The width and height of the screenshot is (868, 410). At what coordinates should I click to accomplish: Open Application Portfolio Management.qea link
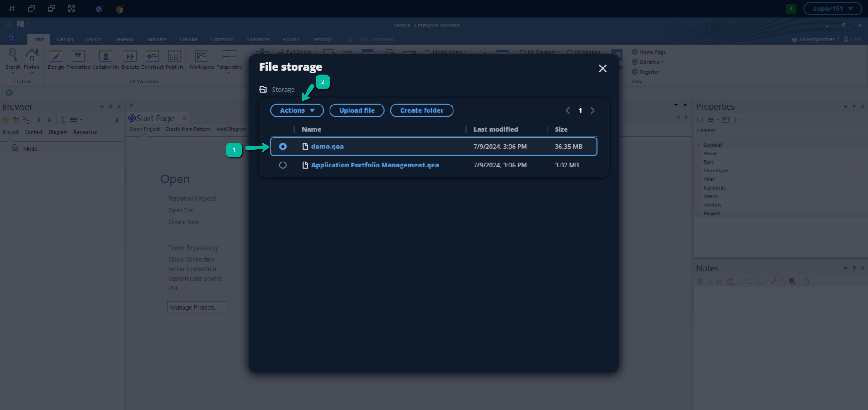[x=375, y=165]
